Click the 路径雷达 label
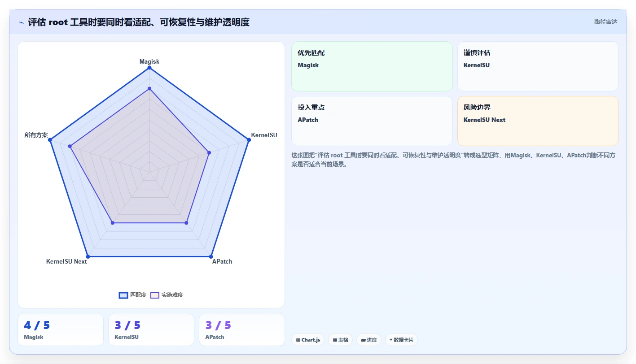 coord(605,22)
